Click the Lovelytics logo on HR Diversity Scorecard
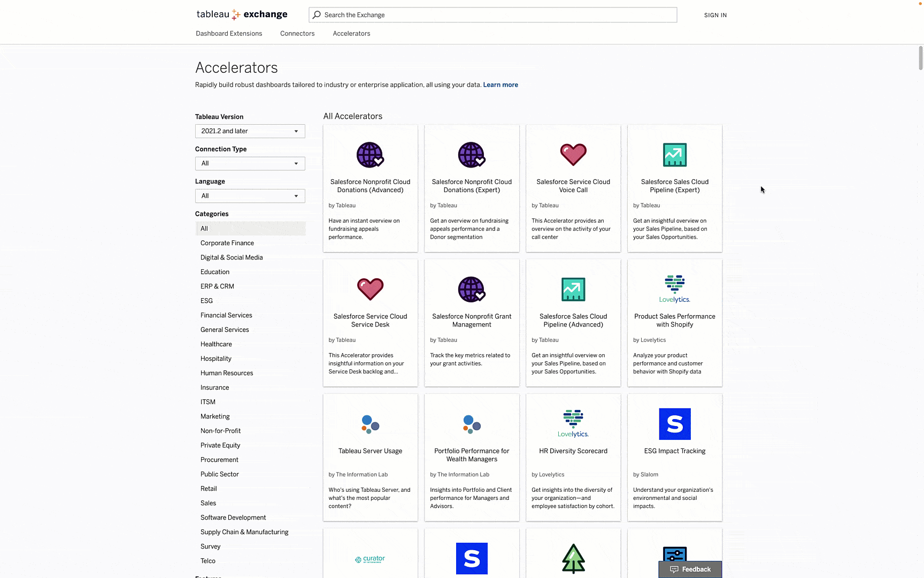 click(x=573, y=424)
